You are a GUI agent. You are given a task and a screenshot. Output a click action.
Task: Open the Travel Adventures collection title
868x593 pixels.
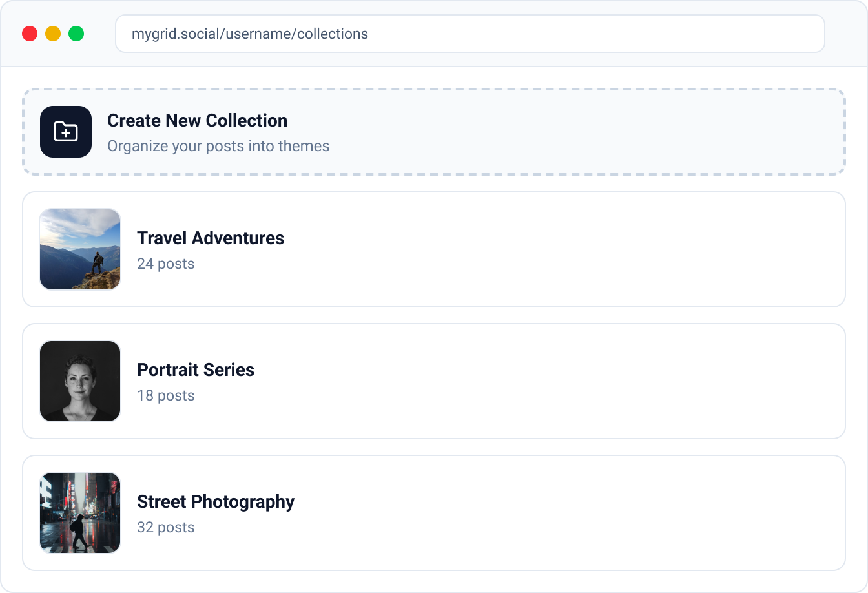(x=211, y=238)
